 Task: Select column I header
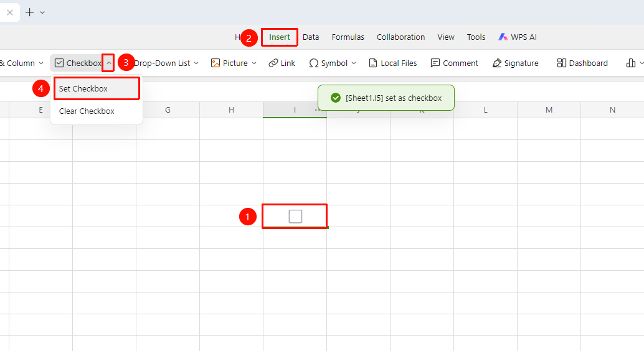(x=295, y=110)
